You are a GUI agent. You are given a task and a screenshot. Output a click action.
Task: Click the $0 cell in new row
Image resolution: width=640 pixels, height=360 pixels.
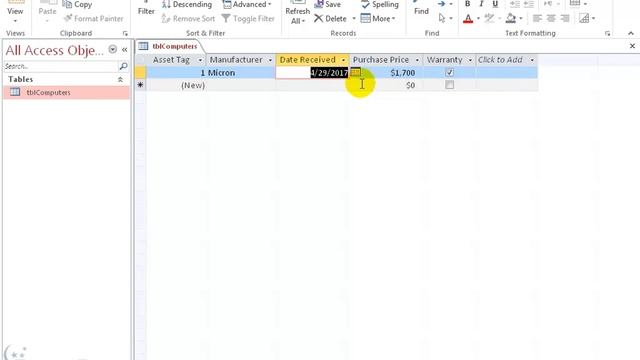pos(386,85)
